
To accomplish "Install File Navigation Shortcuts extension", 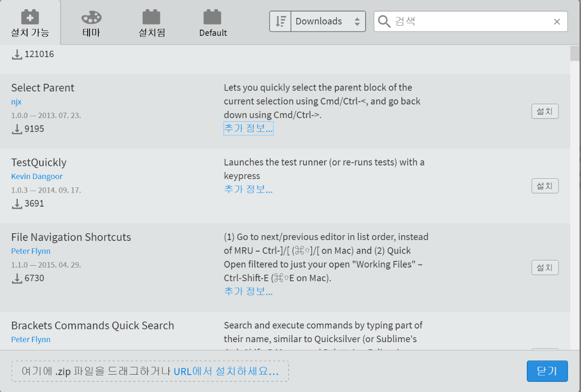I will 545,267.
